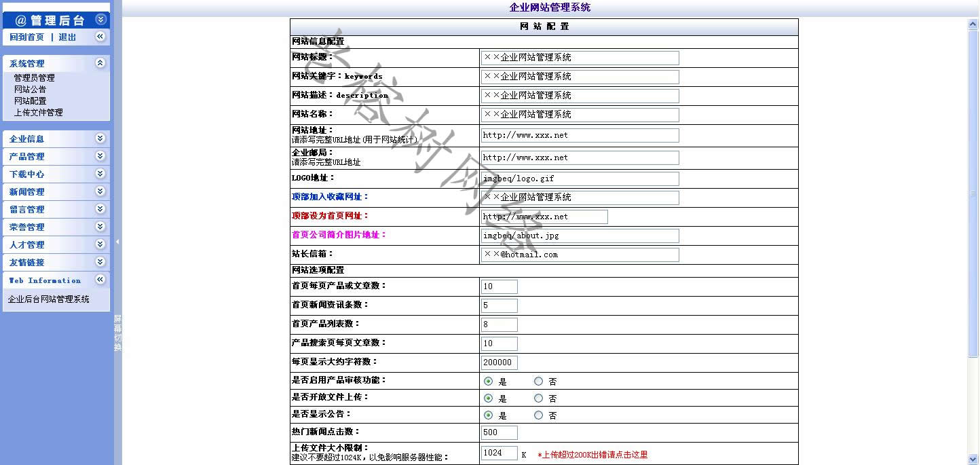Click the 回到首页 link

click(x=27, y=37)
